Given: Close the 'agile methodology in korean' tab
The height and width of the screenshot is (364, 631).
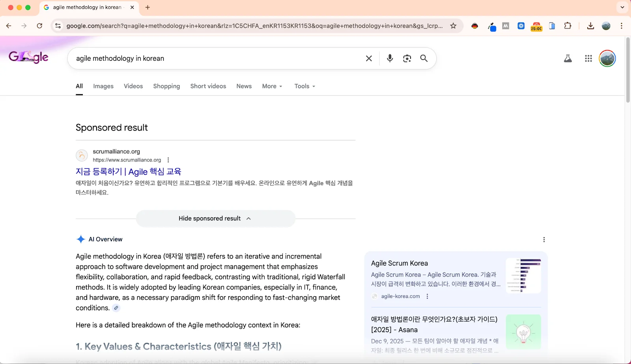Looking at the screenshot, I should (x=132, y=7).
